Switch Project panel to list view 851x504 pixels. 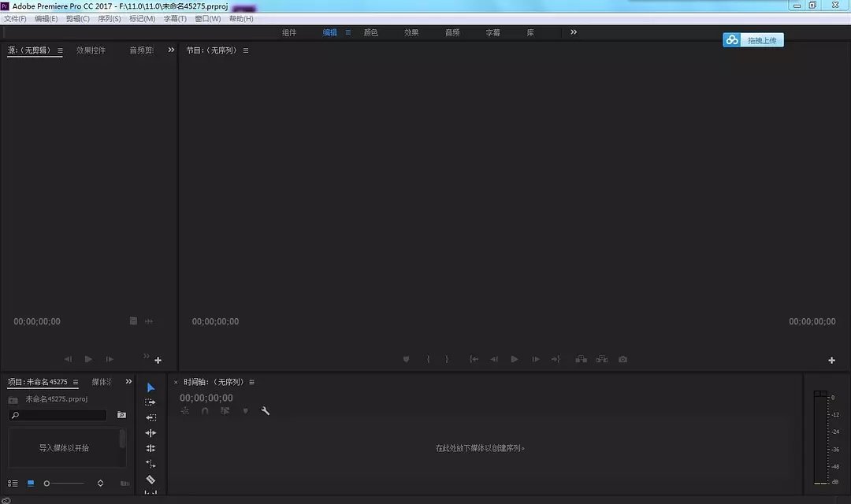pos(13,483)
